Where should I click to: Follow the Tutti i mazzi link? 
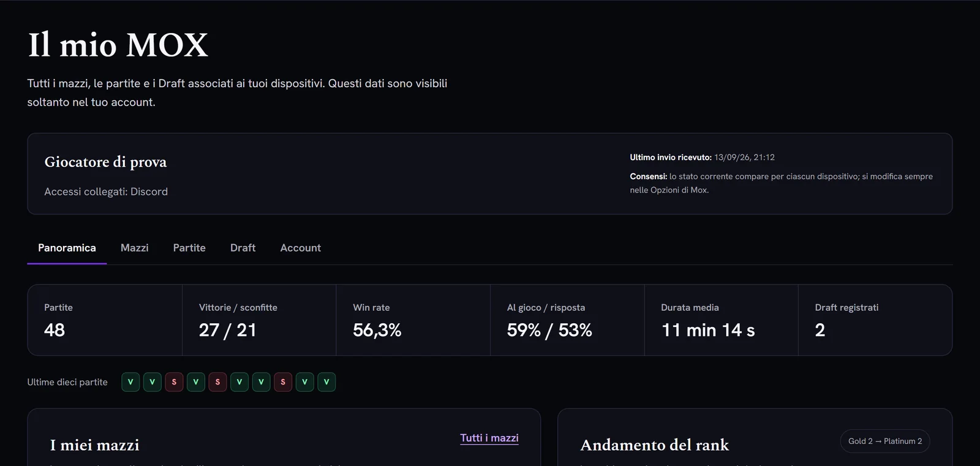(489, 438)
